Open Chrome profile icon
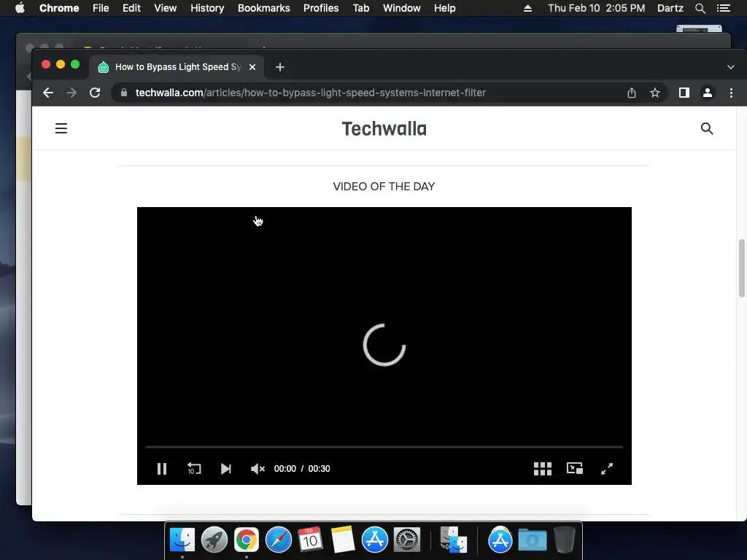The height and width of the screenshot is (560, 747). pos(708,93)
